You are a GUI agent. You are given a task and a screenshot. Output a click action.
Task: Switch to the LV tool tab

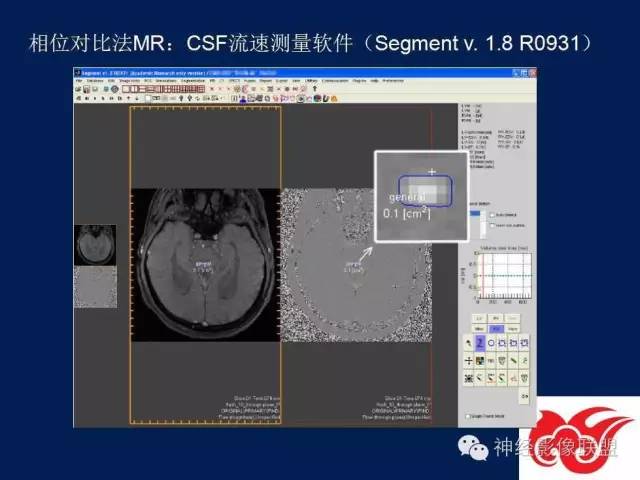[480, 318]
